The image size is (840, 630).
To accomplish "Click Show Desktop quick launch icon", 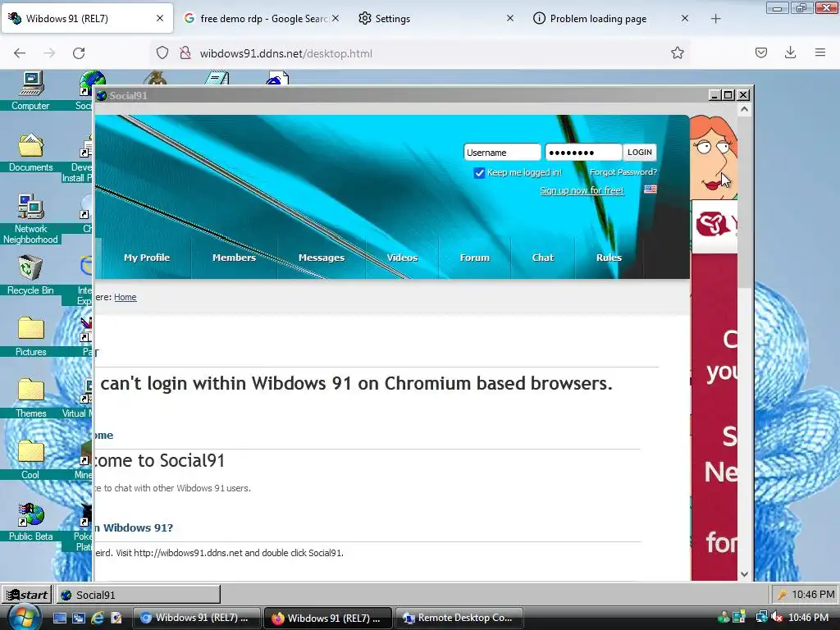I will coord(59,618).
